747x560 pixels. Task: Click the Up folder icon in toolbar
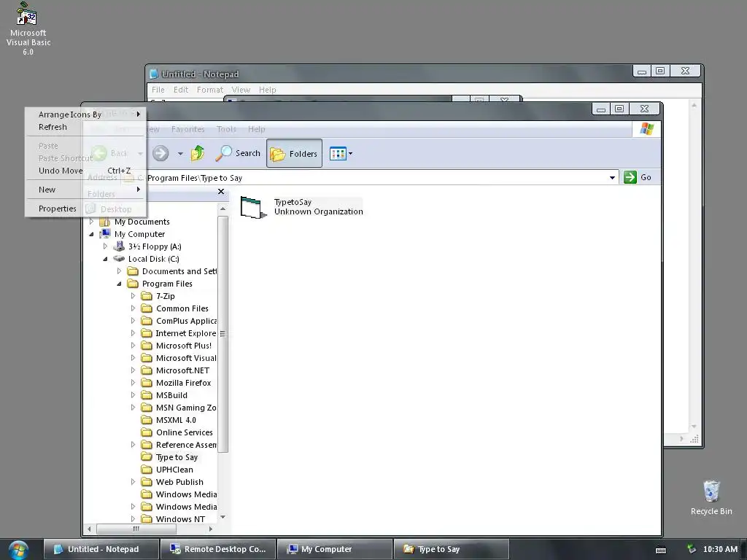click(198, 153)
